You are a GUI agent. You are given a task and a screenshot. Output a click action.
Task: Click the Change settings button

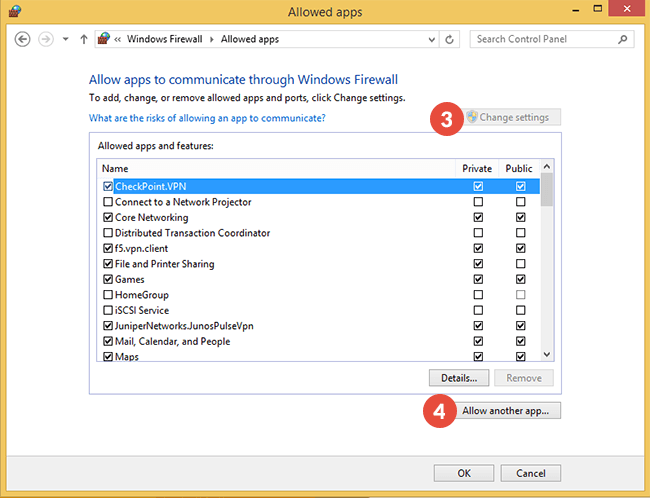(x=512, y=117)
